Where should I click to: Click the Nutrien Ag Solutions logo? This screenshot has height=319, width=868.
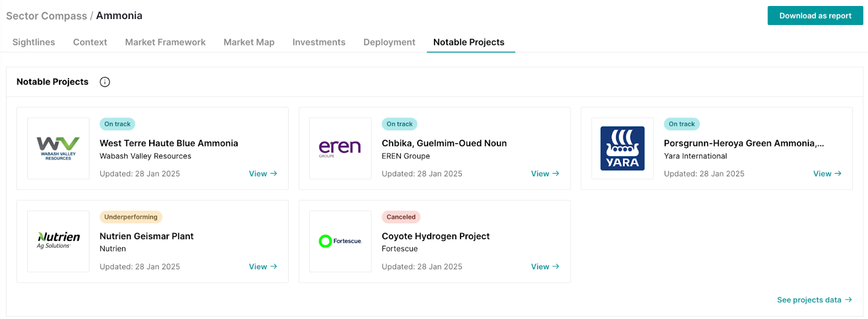pyautogui.click(x=58, y=241)
